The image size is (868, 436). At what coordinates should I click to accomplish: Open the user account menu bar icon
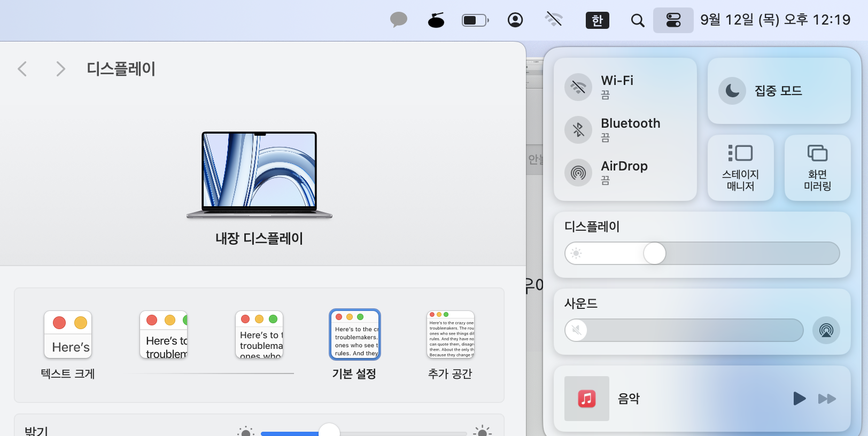tap(515, 20)
